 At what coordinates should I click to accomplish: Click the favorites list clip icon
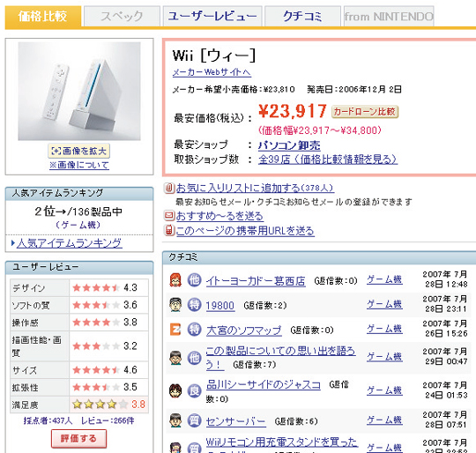pyautogui.click(x=169, y=188)
